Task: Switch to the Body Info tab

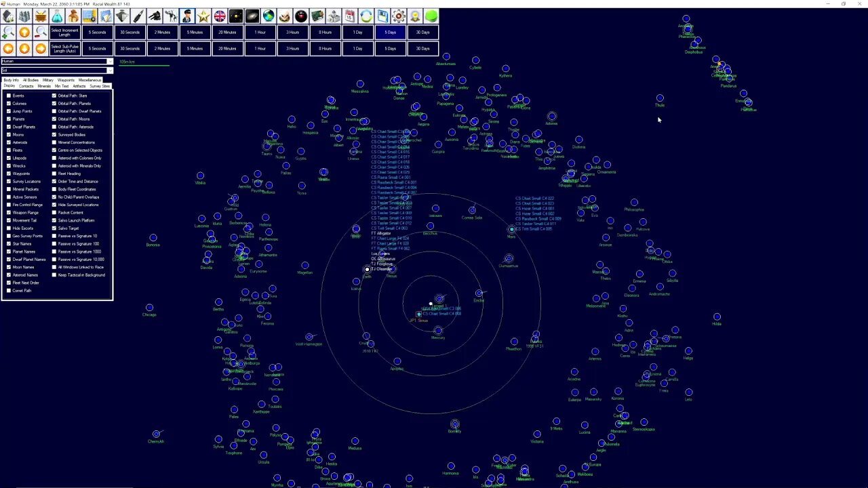Action: [12, 80]
